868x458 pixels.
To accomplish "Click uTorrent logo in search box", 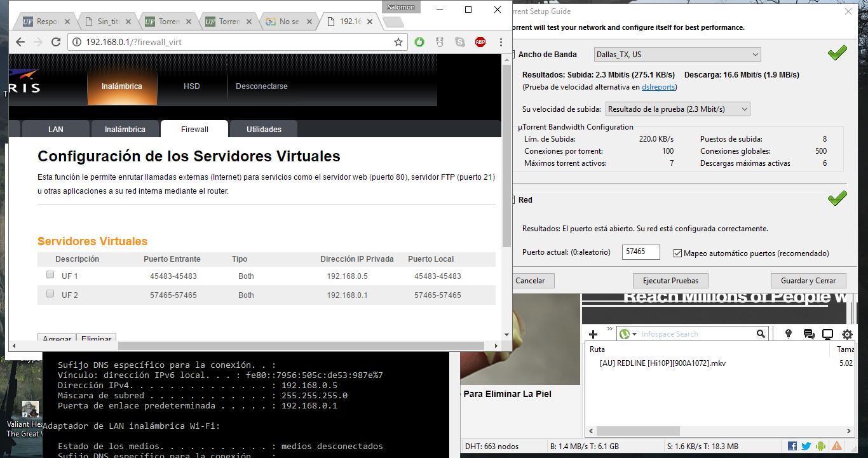I will 625,334.
